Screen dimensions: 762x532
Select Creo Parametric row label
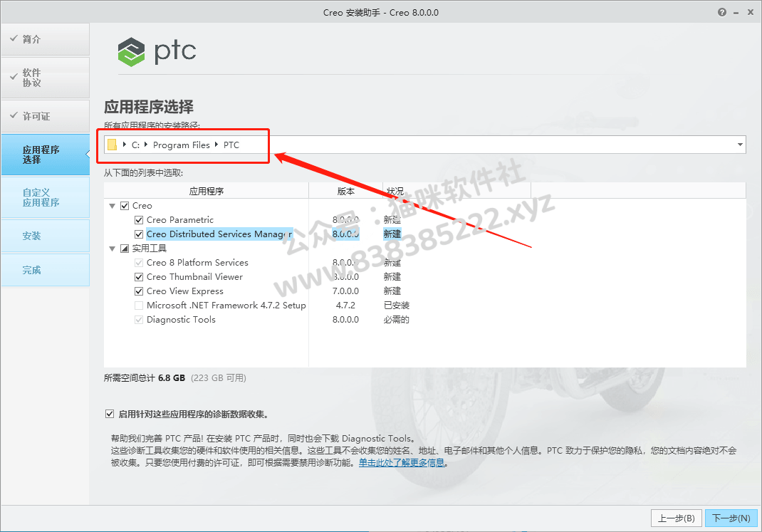click(x=179, y=220)
